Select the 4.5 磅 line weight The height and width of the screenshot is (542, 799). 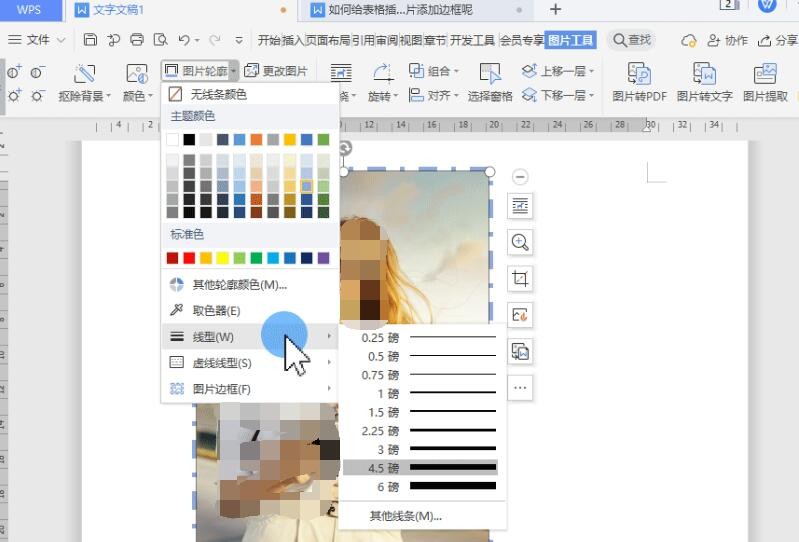click(x=420, y=468)
